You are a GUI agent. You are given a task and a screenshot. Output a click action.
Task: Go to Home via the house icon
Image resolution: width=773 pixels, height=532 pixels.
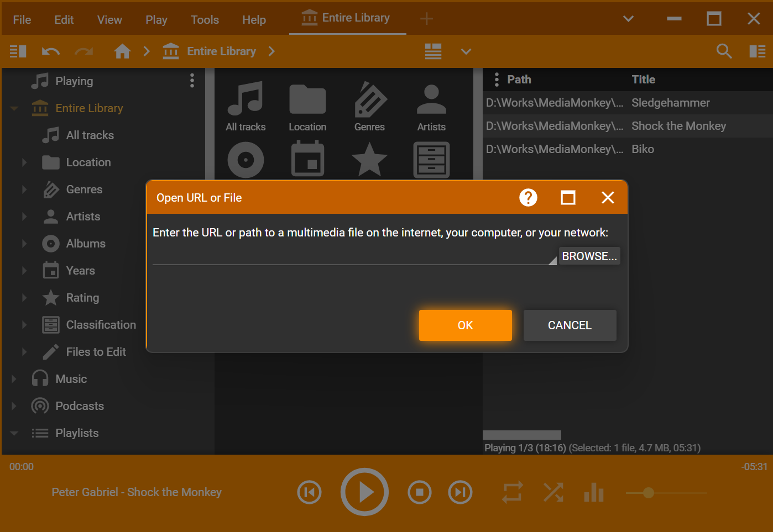122,51
